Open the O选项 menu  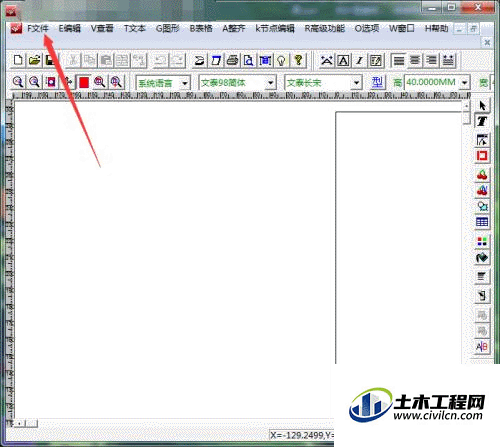(367, 29)
